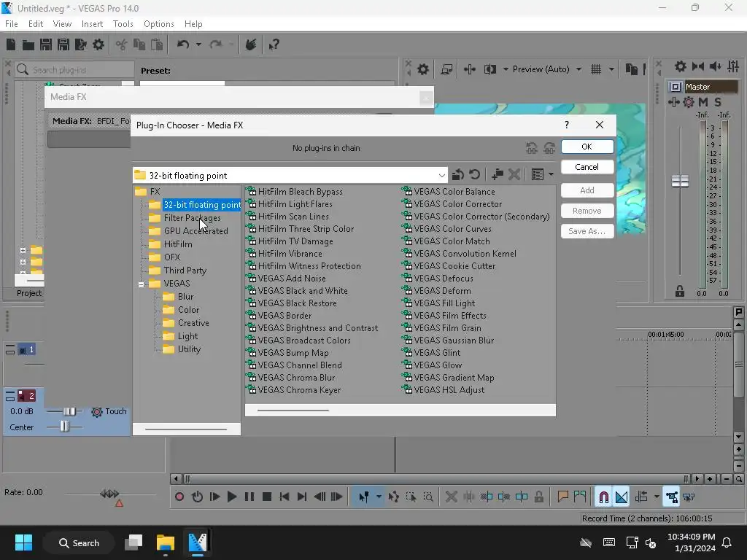Open Normal Edit tool dropdown arrow
Viewport: 747px width, 560px height.
[379, 497]
